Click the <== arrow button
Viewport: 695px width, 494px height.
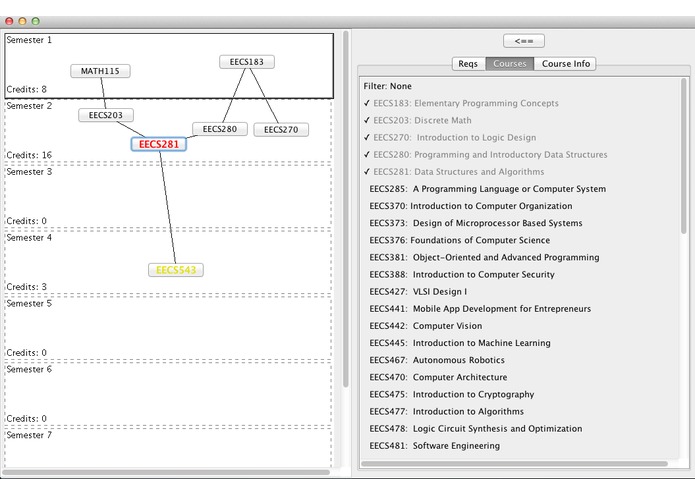point(524,41)
